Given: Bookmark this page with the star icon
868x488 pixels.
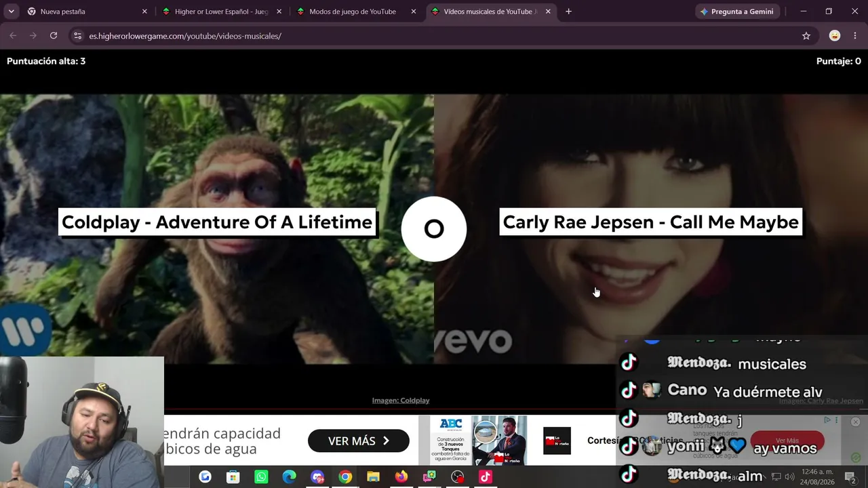Looking at the screenshot, I should 806,36.
